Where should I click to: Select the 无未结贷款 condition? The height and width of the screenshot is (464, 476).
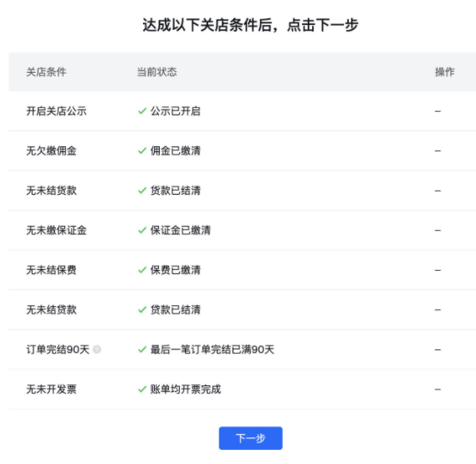[x=51, y=310]
